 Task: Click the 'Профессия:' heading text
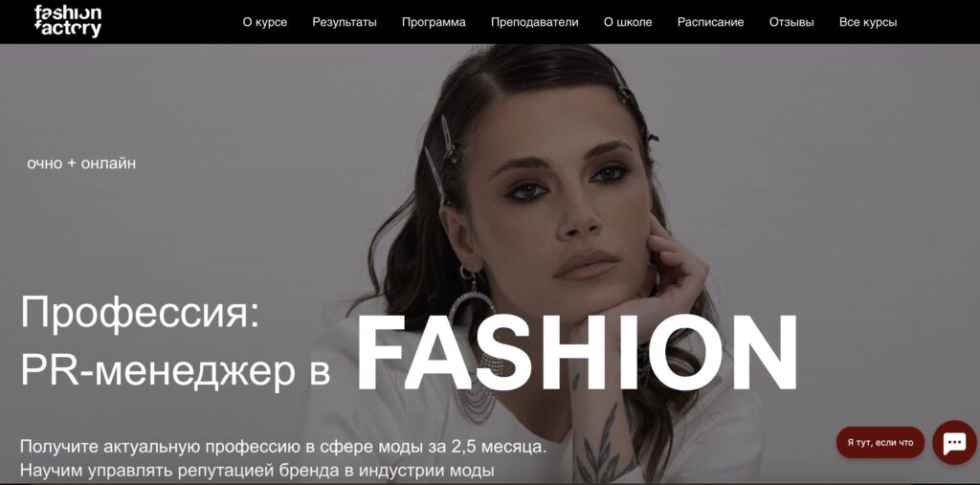click(140, 314)
